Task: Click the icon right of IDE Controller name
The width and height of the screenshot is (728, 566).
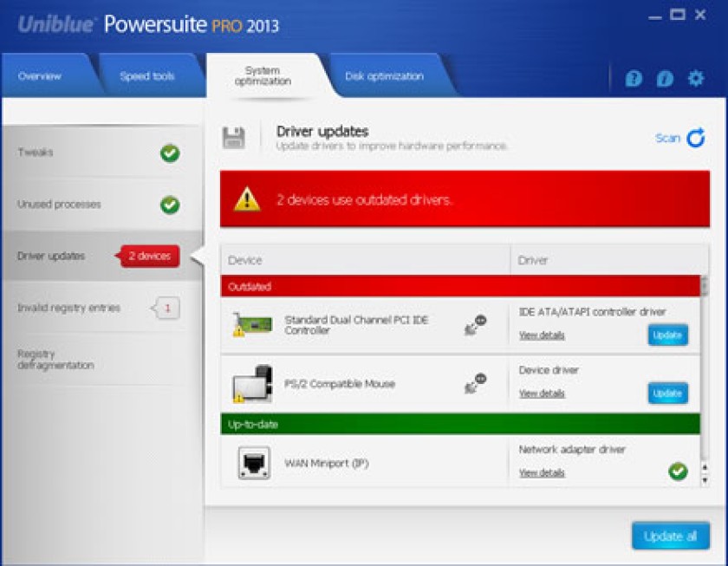Action: (475, 324)
